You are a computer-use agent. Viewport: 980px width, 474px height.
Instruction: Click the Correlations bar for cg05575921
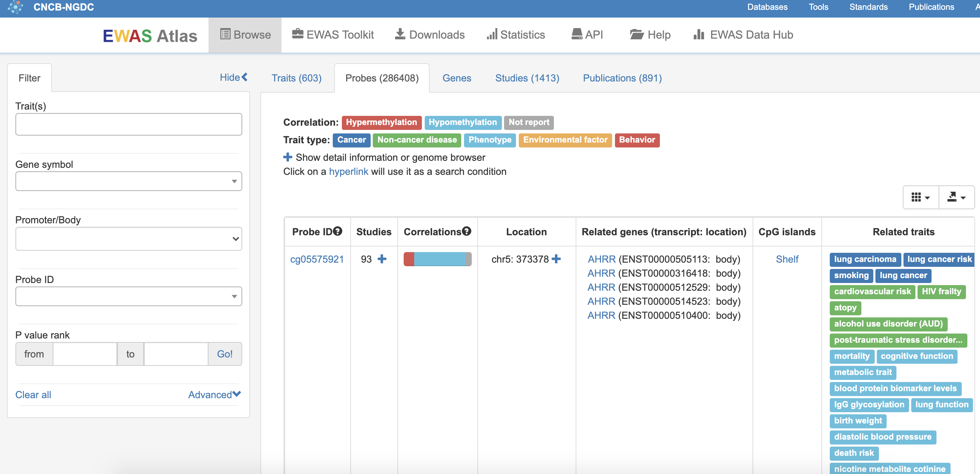tap(437, 258)
